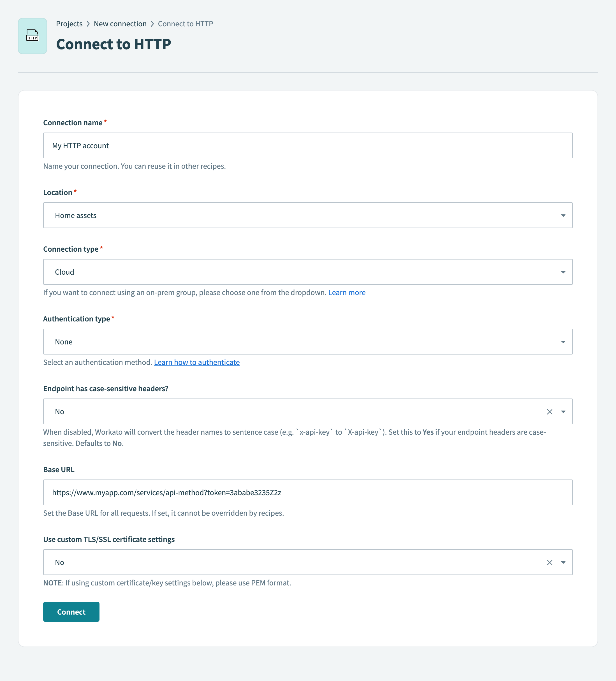Viewport: 616px width, 681px height.
Task: Click the Connect button
Action: click(71, 612)
